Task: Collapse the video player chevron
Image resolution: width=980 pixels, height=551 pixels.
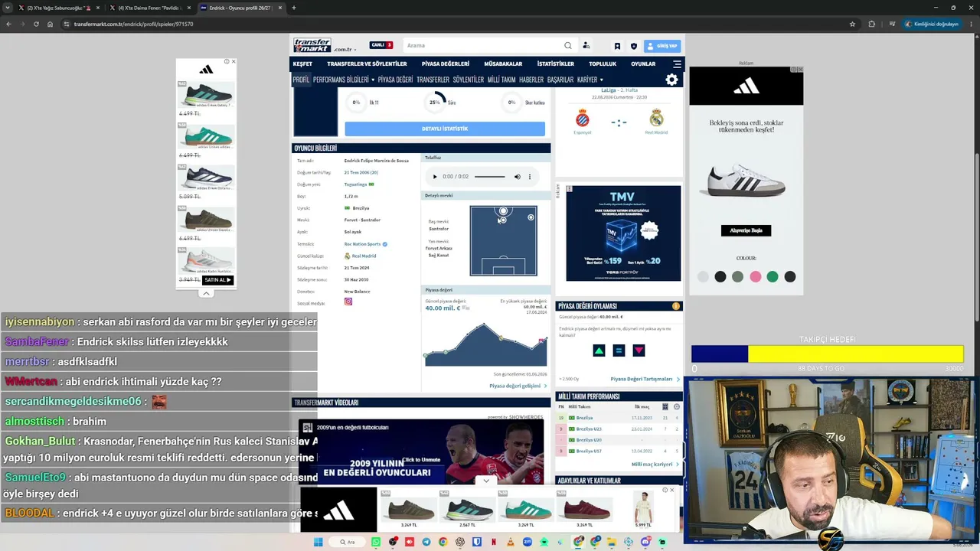Action: click(x=486, y=481)
